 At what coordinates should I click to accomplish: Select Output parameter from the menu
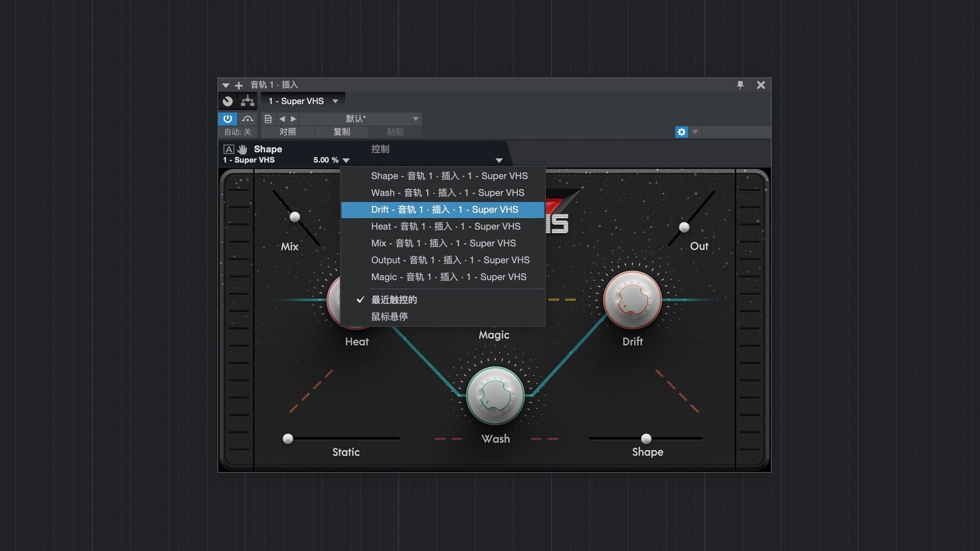tap(443, 260)
